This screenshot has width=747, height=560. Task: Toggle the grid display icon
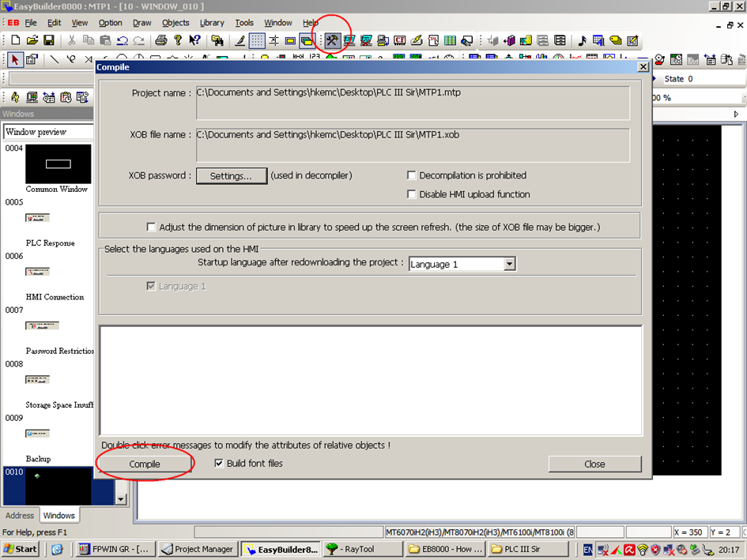tap(256, 40)
